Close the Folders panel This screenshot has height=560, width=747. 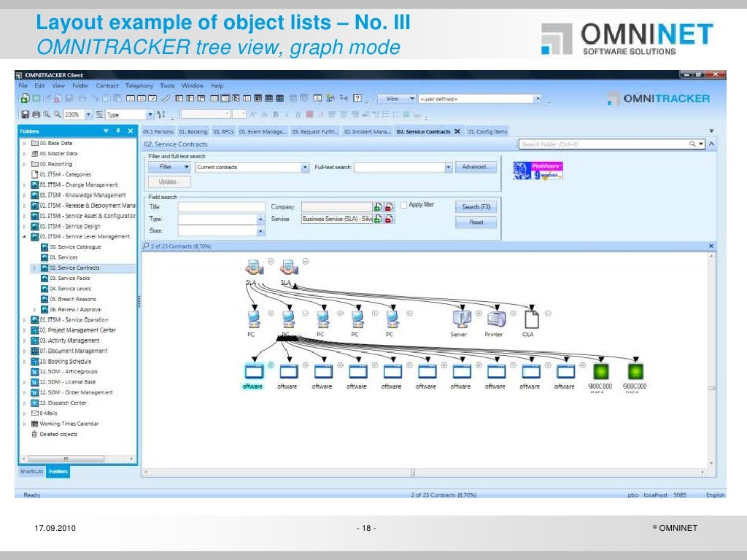coord(130,131)
